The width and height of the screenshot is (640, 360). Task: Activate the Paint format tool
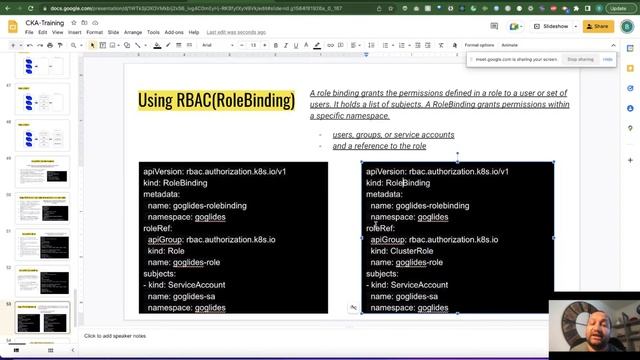pyautogui.click(x=60, y=45)
